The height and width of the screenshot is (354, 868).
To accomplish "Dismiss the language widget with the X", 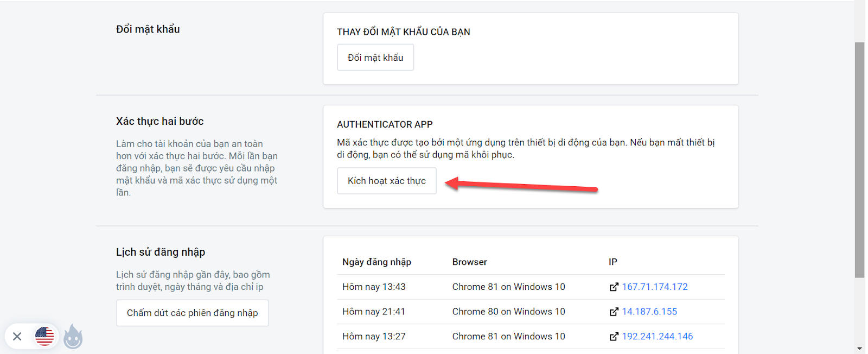I will (17, 337).
